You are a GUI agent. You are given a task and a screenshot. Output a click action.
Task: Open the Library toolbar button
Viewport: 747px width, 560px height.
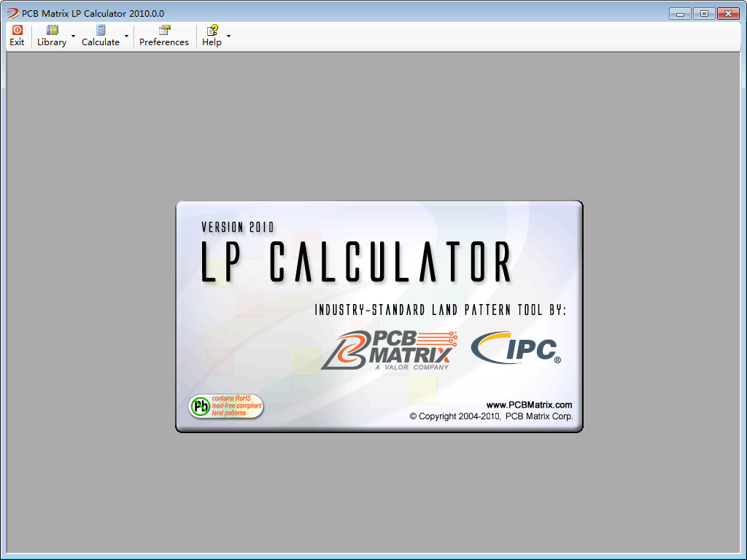click(52, 36)
